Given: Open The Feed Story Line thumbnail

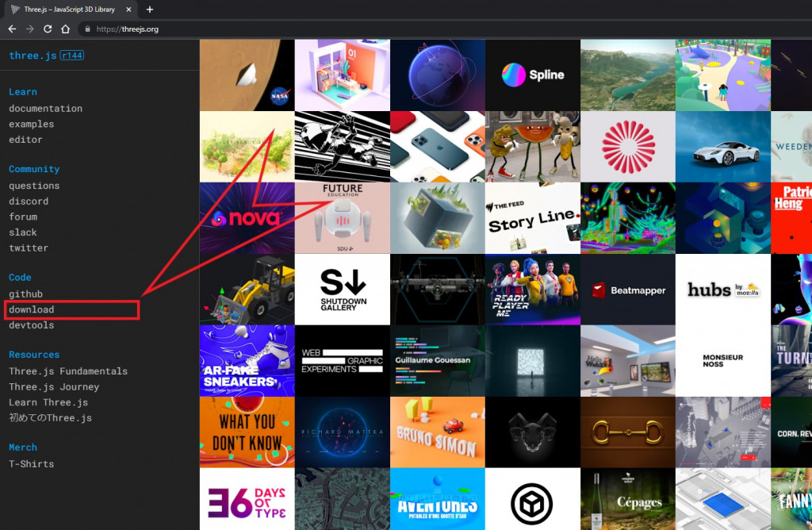Looking at the screenshot, I should pos(533,218).
